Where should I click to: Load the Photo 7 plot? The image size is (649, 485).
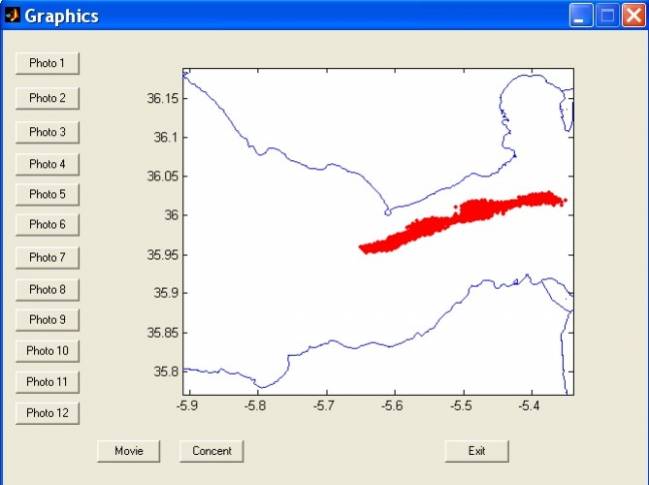47,258
